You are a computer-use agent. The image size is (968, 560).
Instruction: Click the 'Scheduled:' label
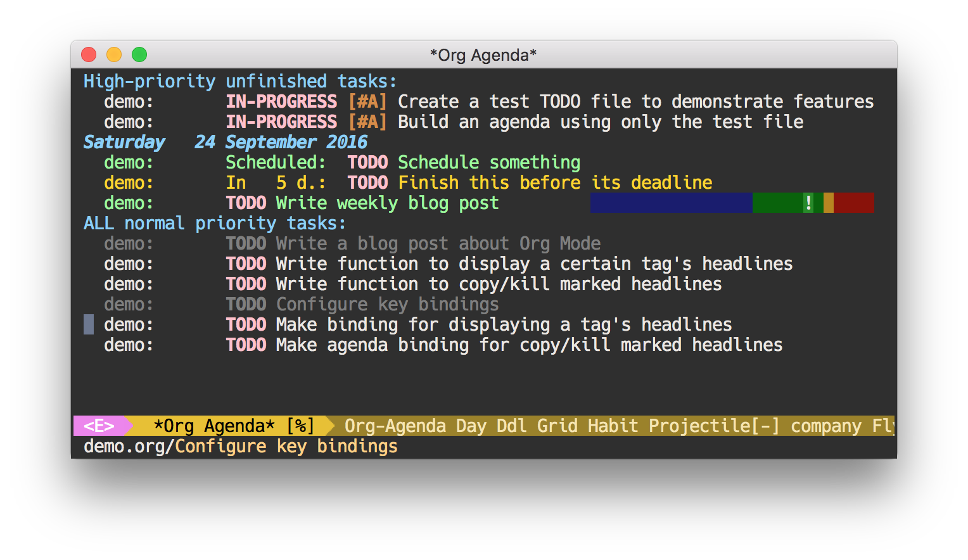tap(276, 163)
